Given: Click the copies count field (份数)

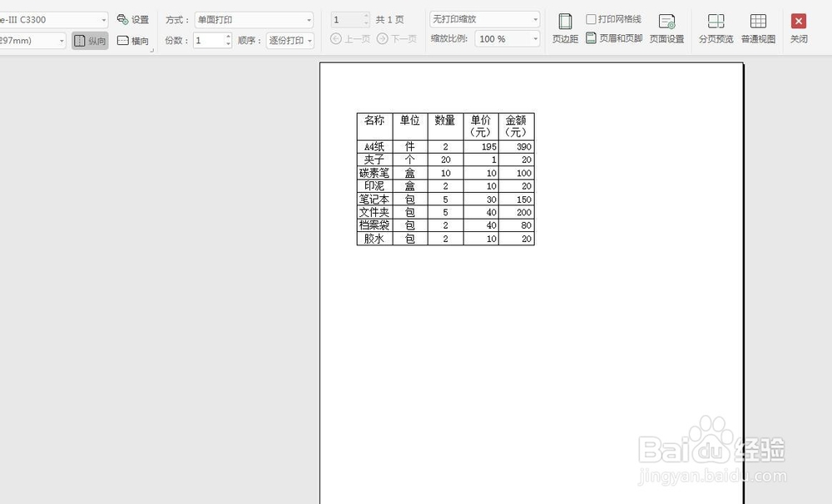Looking at the screenshot, I should 209,40.
